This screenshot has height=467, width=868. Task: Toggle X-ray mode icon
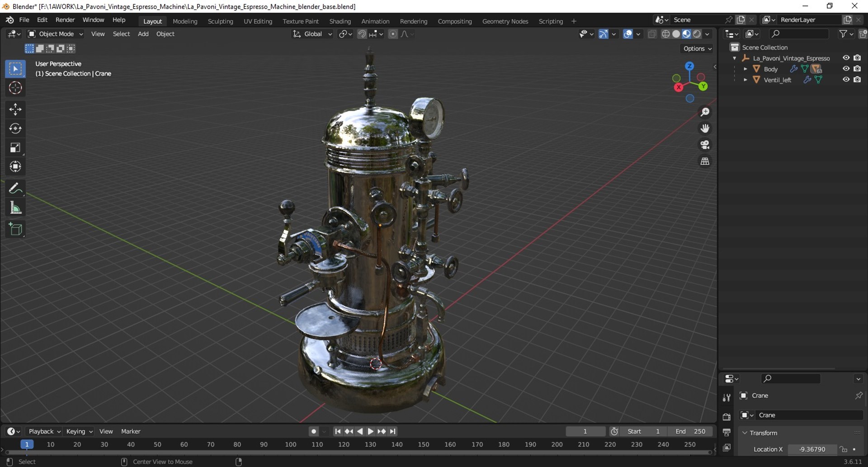tap(652, 34)
